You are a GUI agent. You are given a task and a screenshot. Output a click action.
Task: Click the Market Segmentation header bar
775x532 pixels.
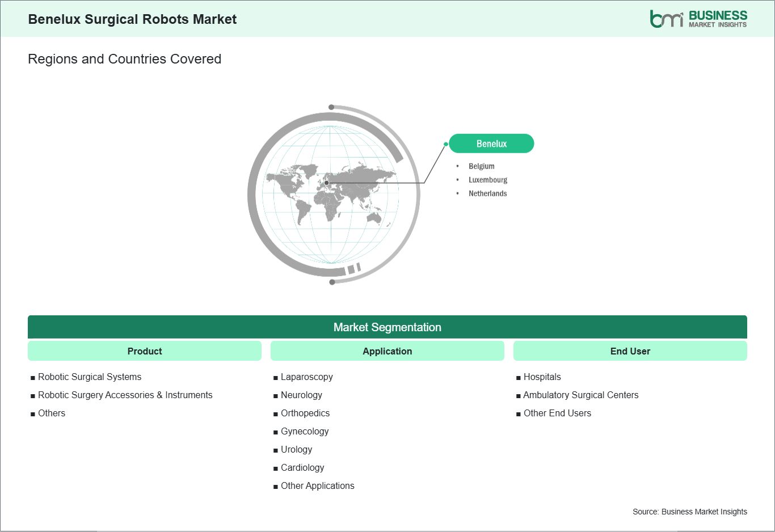coord(387,327)
